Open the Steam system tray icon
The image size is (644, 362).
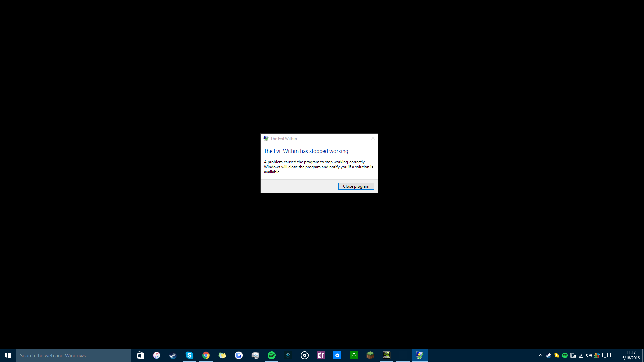(x=548, y=355)
